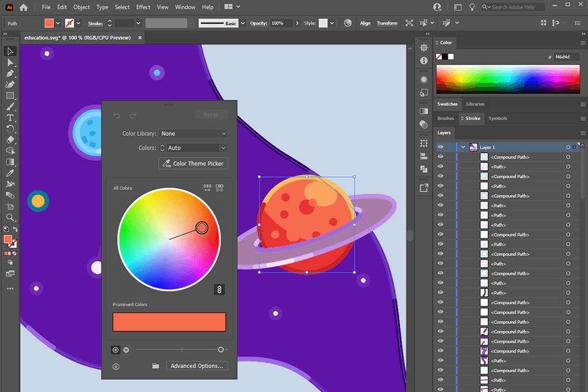
Task: Select the Rectangle tool
Action: (10, 96)
